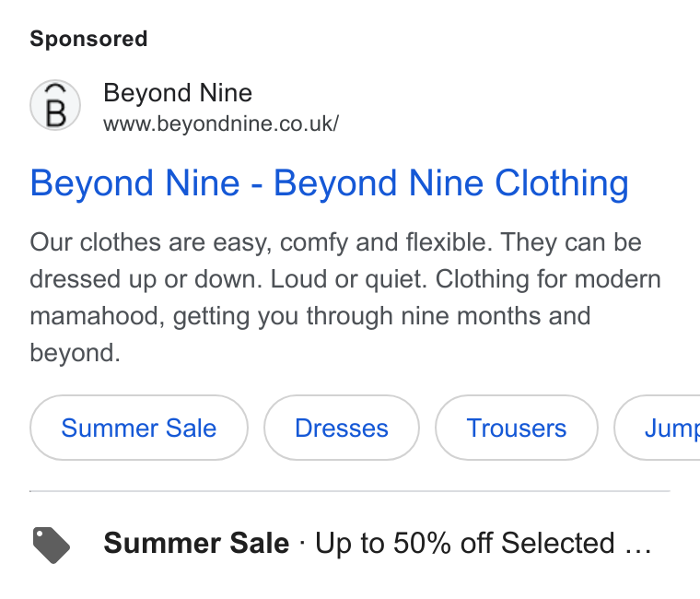Image resolution: width=700 pixels, height=599 pixels.
Task: Click the horizontal divider above the promotion
Action: 350,491
